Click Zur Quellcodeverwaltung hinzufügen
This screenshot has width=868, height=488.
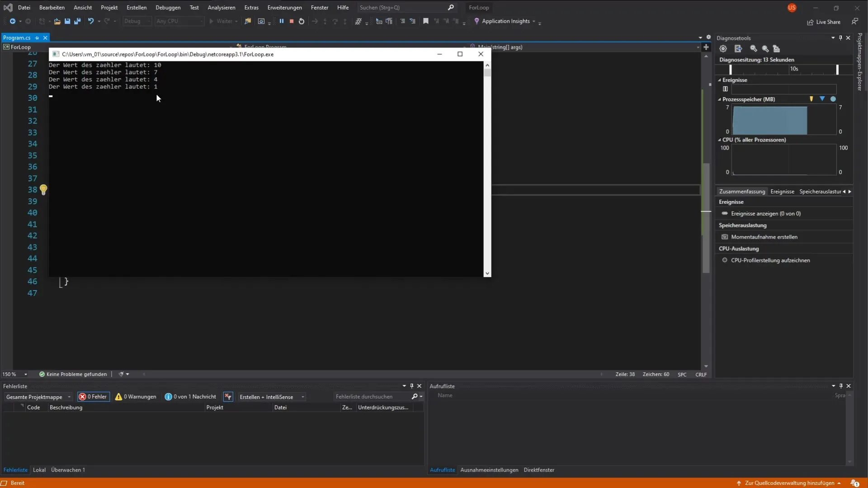(789, 483)
